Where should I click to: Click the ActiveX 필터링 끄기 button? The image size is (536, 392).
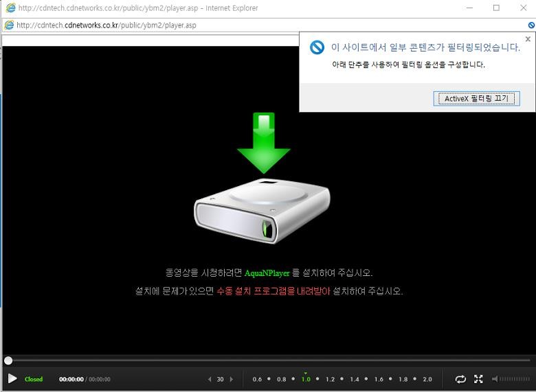click(x=476, y=99)
